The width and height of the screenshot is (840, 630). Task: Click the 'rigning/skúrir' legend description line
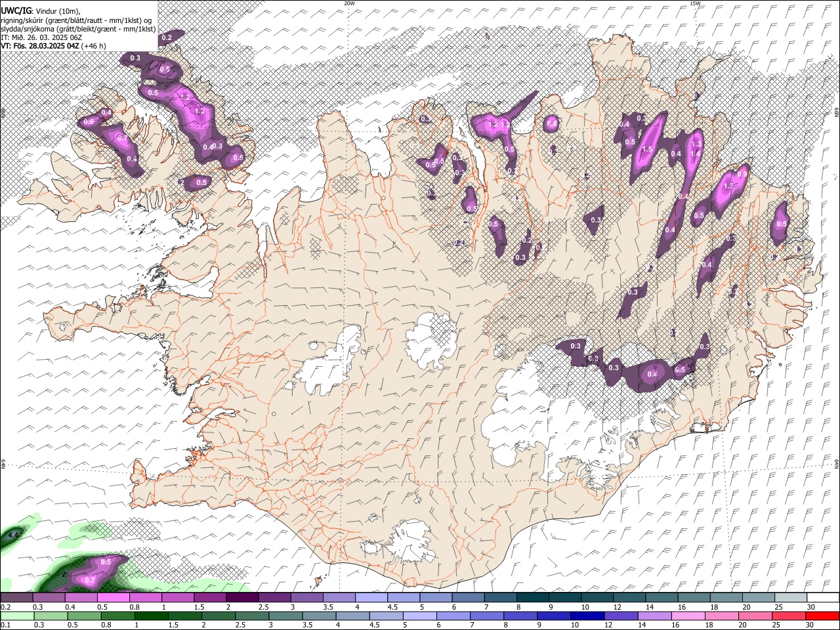[x=76, y=20]
